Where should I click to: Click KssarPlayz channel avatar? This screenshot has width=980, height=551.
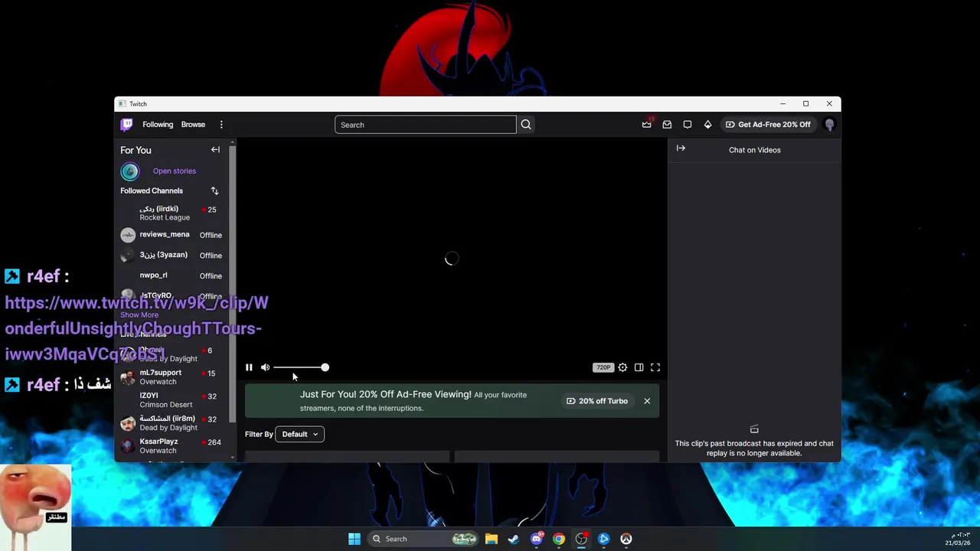[x=128, y=446]
